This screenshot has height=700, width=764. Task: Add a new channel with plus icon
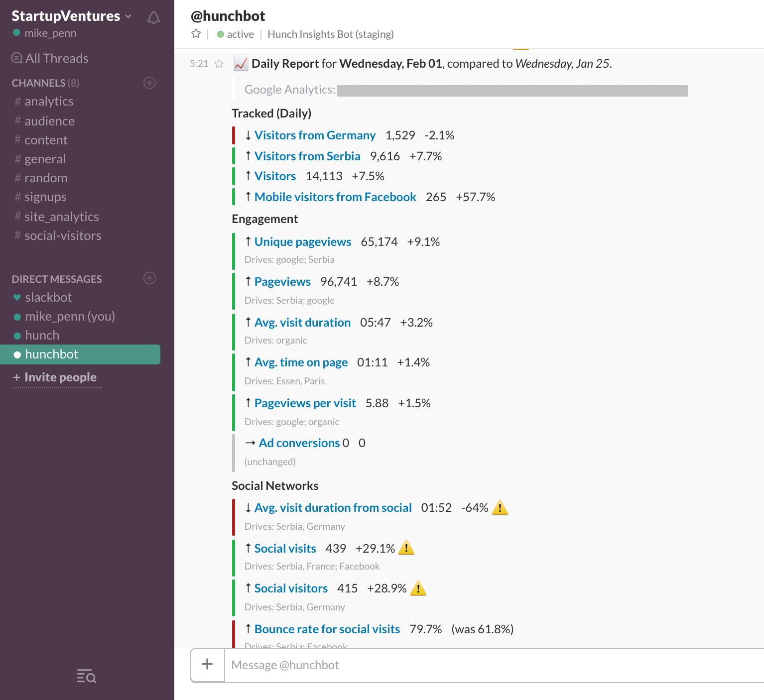point(149,83)
